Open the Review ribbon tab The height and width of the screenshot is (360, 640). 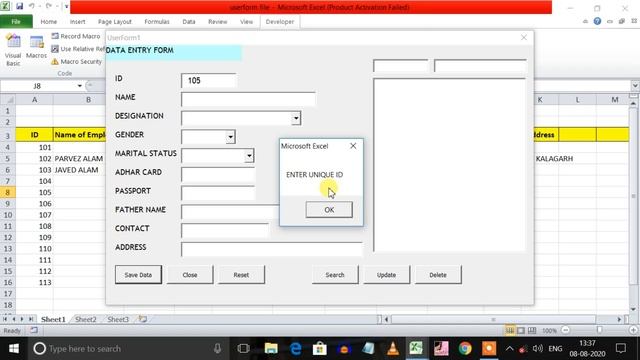(x=218, y=22)
